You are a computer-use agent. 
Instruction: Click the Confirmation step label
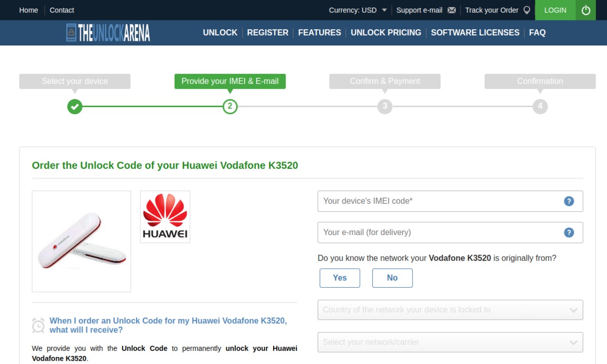pyautogui.click(x=540, y=81)
